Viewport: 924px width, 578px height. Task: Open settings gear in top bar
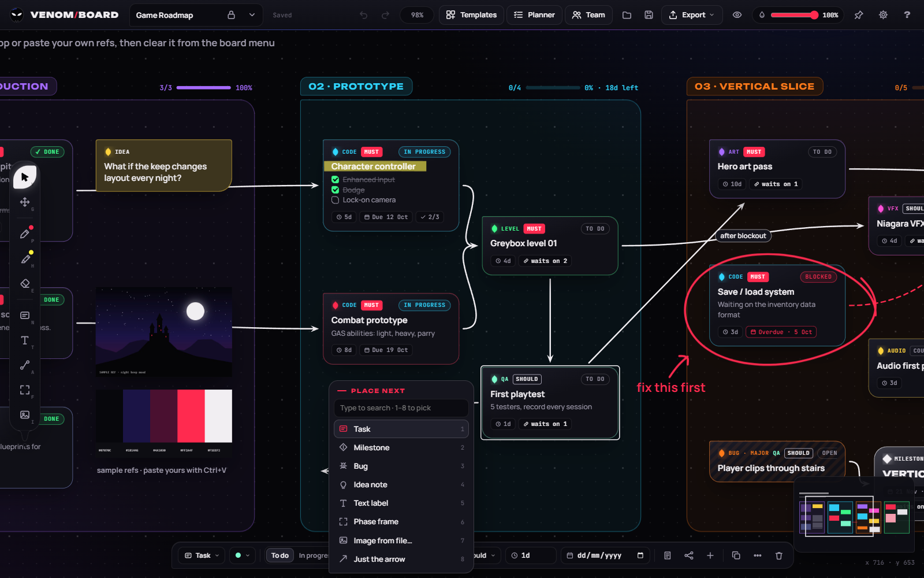883,15
